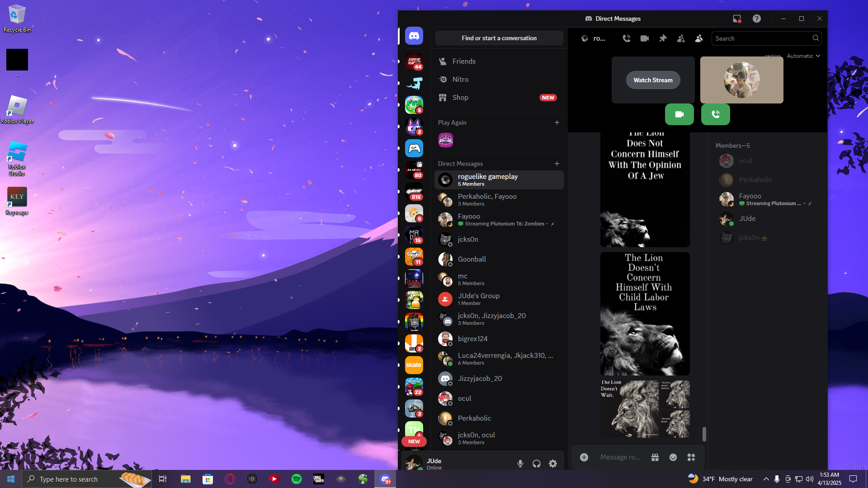The image size is (868, 488).
Task: Join the call with video using green camera button
Action: [679, 114]
